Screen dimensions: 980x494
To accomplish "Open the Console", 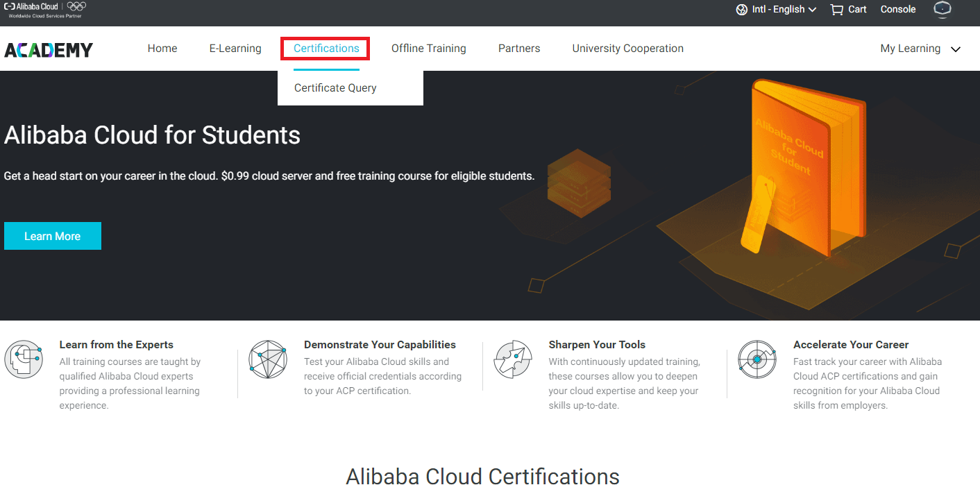I will pyautogui.click(x=897, y=9).
